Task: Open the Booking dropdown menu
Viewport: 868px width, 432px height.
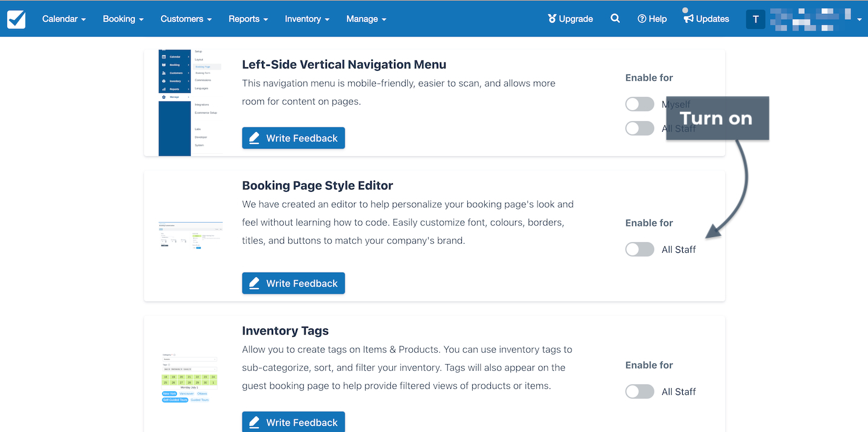Action: [x=123, y=19]
